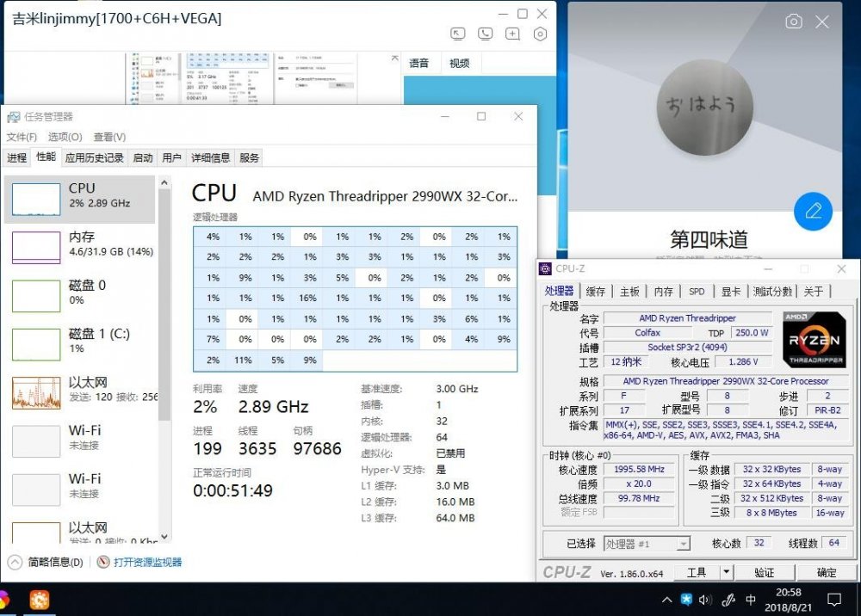Open the volume speaker tray icon
The width and height of the screenshot is (861, 616).
(x=706, y=600)
